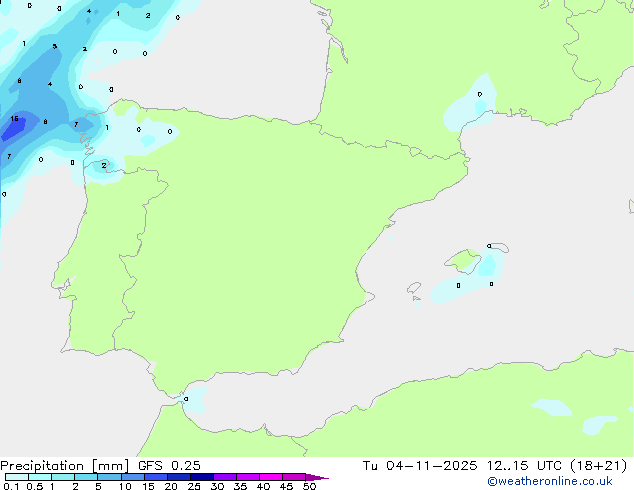Select the 30–35 mm purple swatch
The height and width of the screenshot is (490, 634).
coord(225,477)
